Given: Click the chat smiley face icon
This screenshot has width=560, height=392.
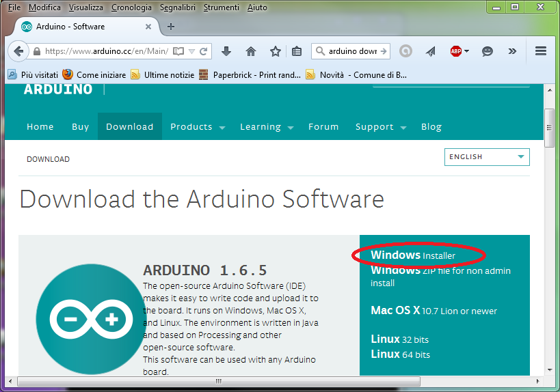Looking at the screenshot, I should [487, 51].
